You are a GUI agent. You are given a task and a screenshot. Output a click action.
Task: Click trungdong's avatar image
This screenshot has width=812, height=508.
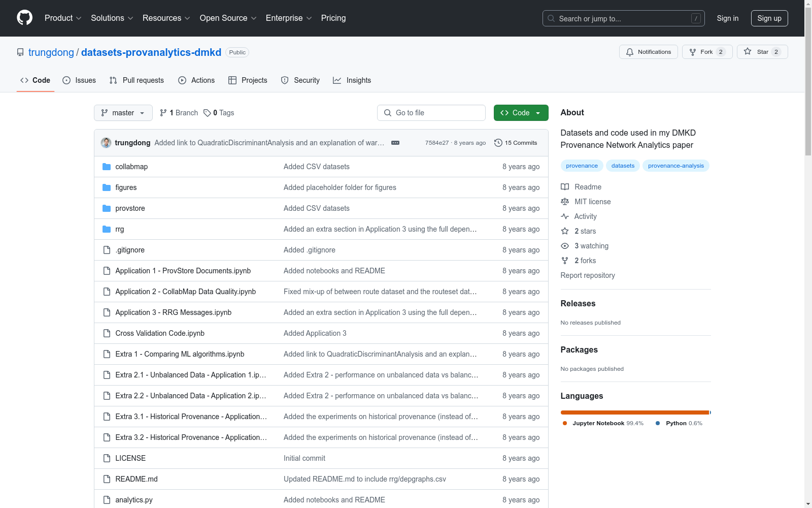(x=106, y=143)
